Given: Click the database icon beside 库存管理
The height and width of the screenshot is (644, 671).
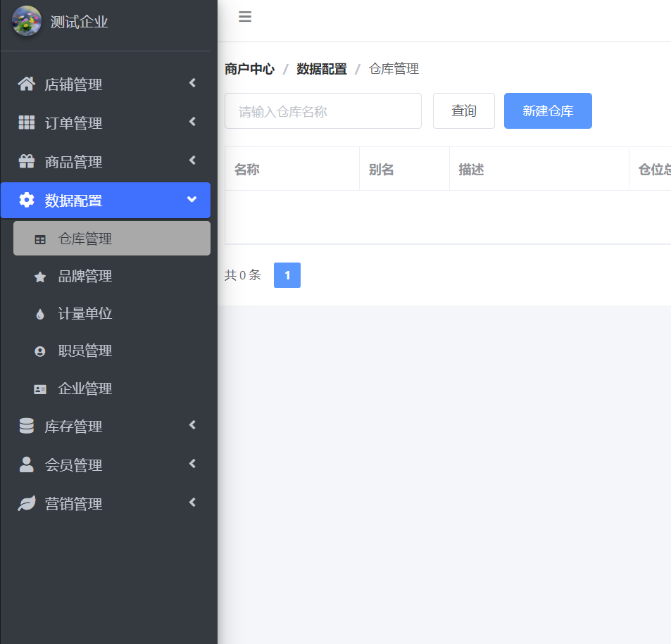Looking at the screenshot, I should coord(26,427).
